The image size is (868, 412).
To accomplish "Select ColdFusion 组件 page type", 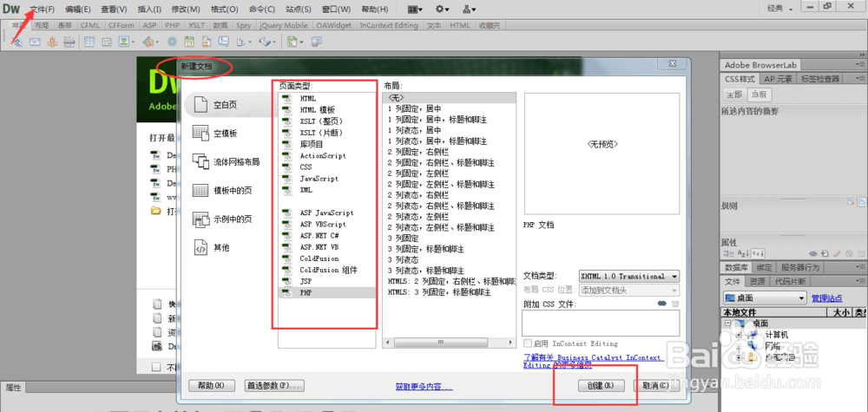I will (328, 271).
